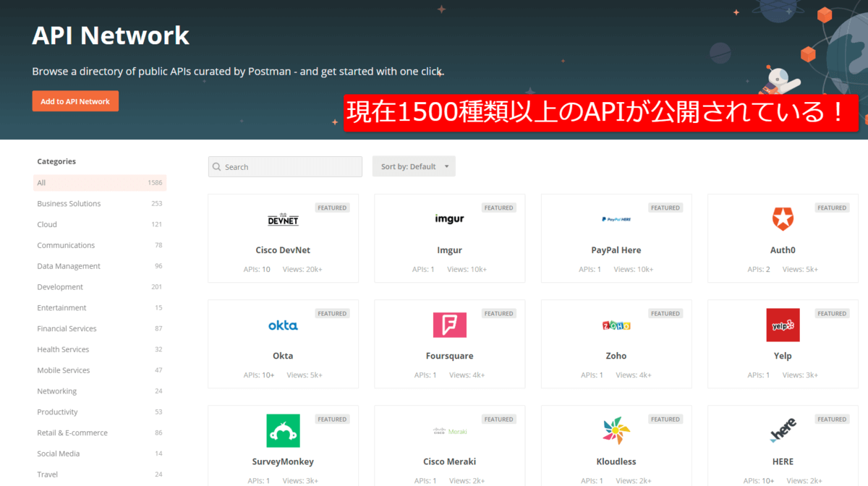Click 'APIs: 10+' on Okta card
This screenshot has width=868, height=486.
(x=259, y=375)
